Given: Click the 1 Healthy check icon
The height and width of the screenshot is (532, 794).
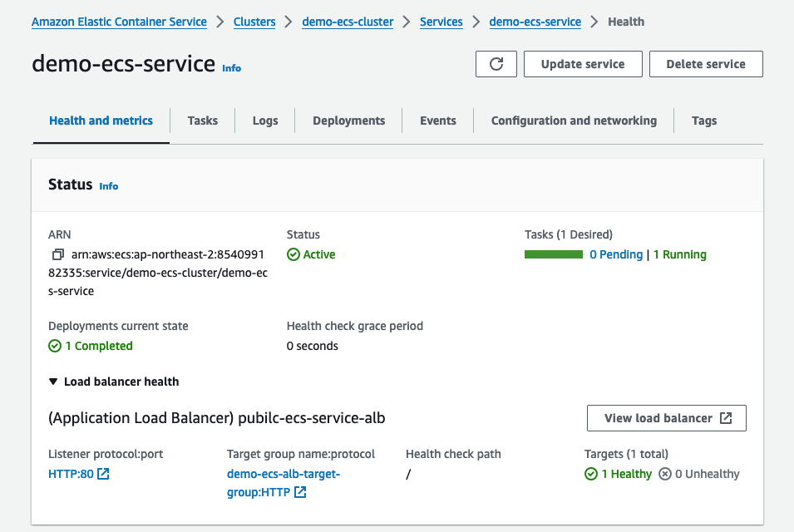Looking at the screenshot, I should [x=591, y=475].
